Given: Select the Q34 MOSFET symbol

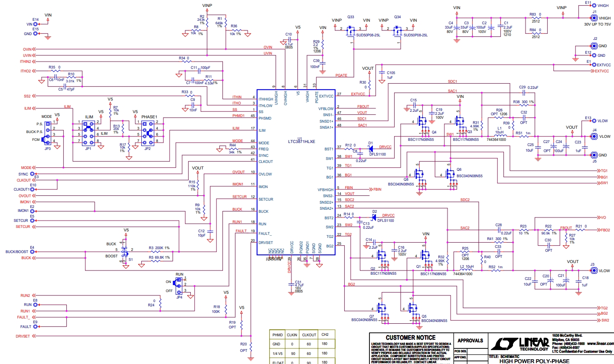Looking at the screenshot, I should coord(397,32).
